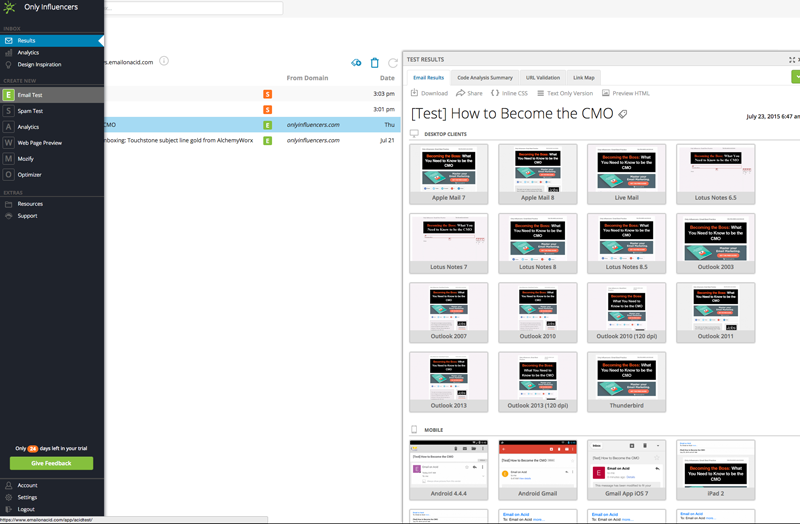Click the Share button
This screenshot has height=524, width=800.
click(469, 93)
